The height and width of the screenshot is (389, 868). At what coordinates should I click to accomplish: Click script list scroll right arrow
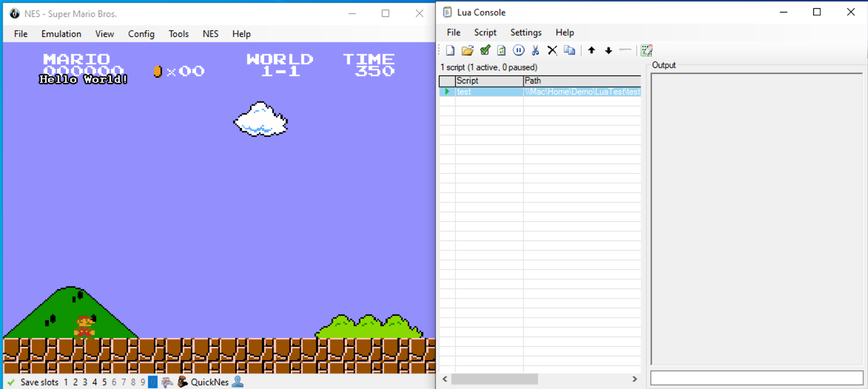pyautogui.click(x=635, y=379)
